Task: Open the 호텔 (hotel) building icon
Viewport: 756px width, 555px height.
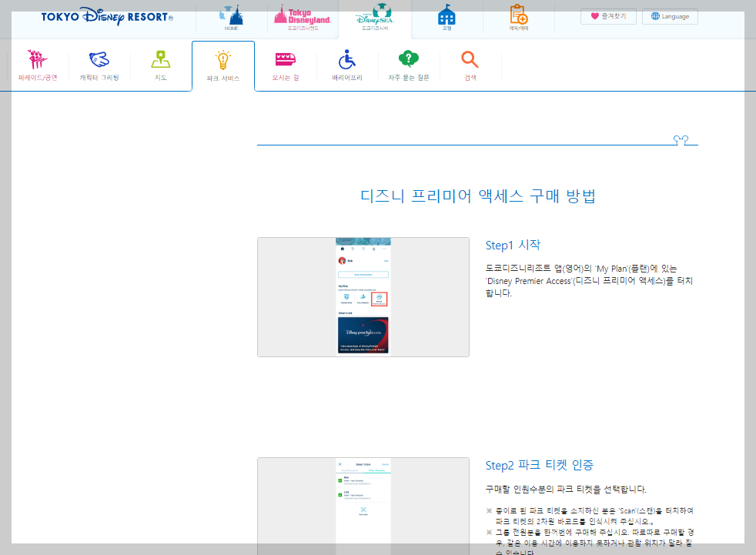Action: [x=447, y=18]
